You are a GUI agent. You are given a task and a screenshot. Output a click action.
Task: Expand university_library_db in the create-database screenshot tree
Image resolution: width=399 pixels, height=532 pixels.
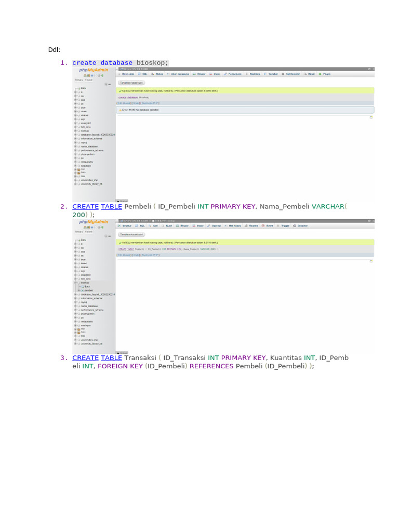point(75,184)
